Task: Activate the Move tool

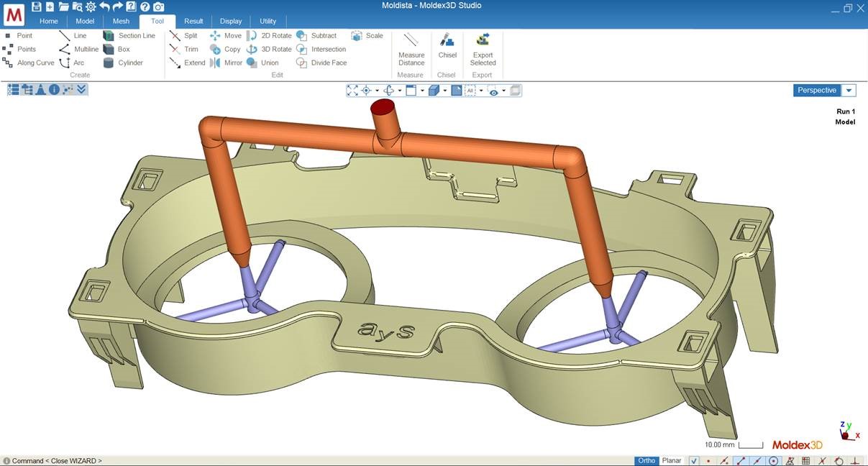Action: 226,35
